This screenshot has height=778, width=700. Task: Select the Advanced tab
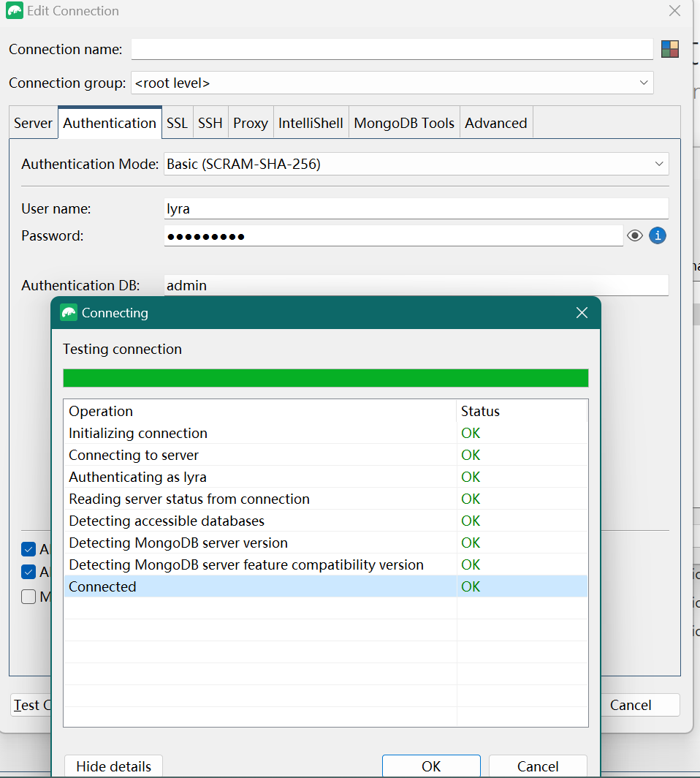[495, 123]
